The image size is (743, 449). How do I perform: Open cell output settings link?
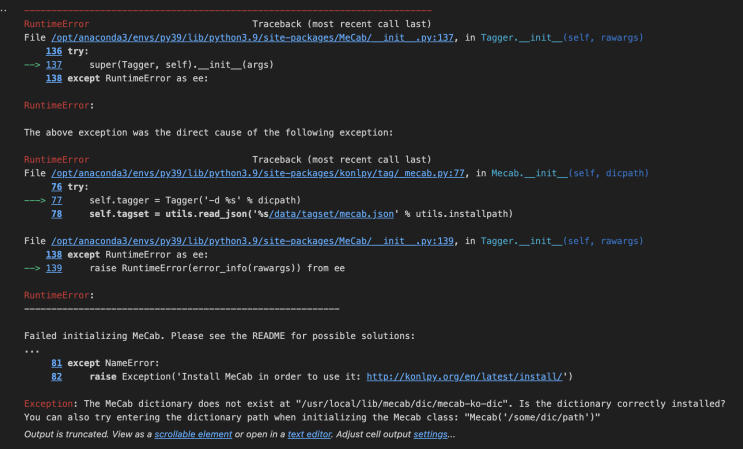430,434
